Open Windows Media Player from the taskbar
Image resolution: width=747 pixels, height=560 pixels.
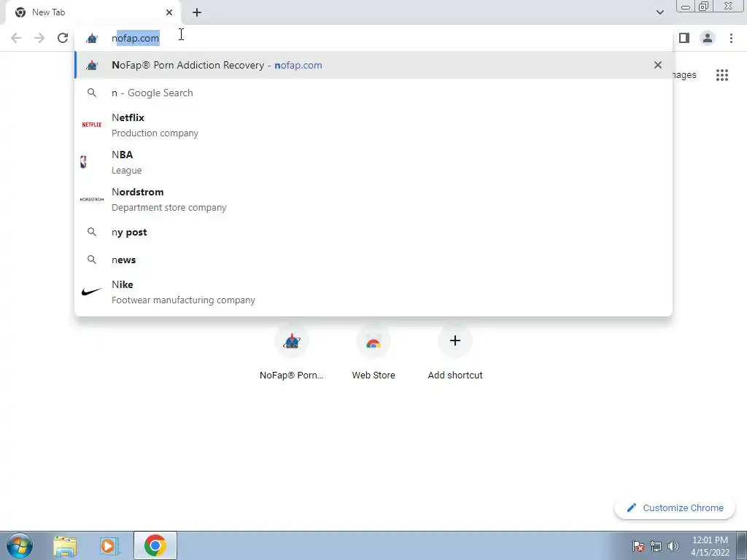[x=109, y=545]
